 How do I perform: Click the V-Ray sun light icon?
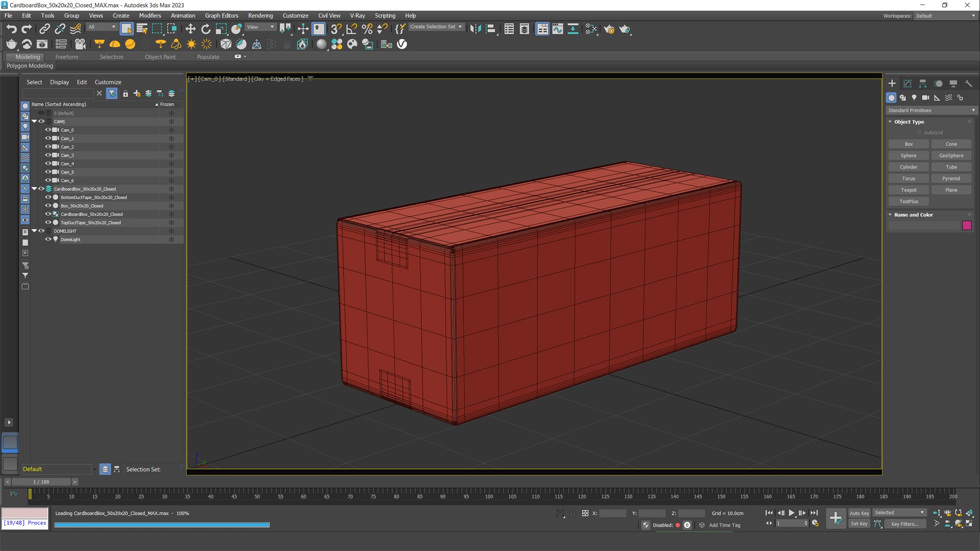tap(191, 44)
